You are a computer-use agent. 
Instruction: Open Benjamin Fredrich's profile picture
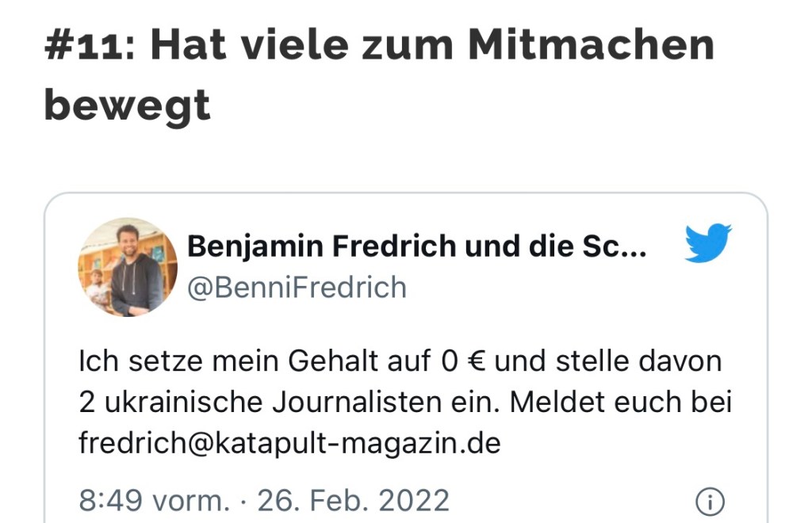[x=127, y=267]
